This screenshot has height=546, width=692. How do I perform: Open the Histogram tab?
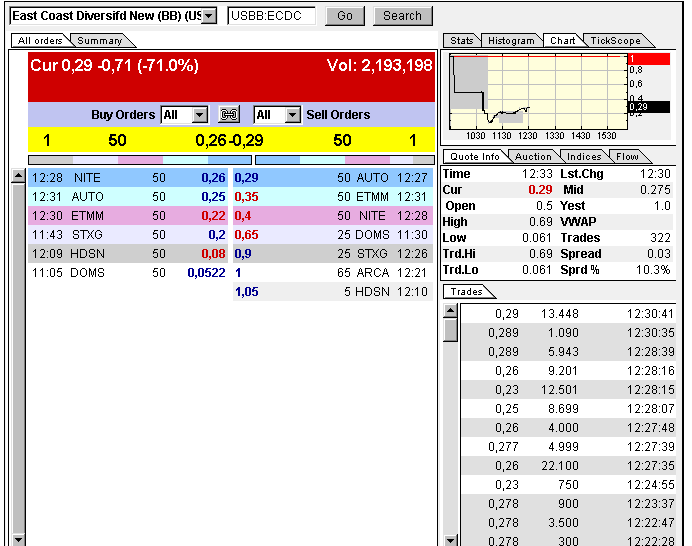pyautogui.click(x=511, y=41)
